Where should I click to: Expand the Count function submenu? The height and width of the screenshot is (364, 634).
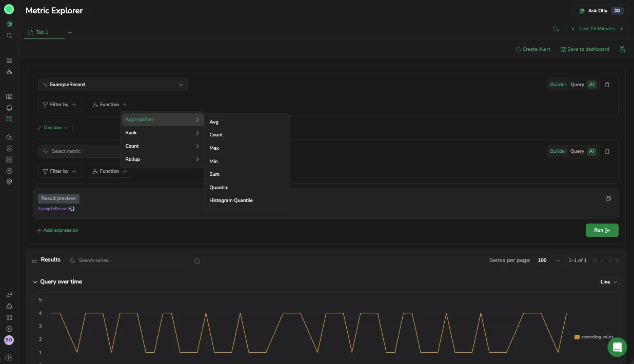(163, 146)
